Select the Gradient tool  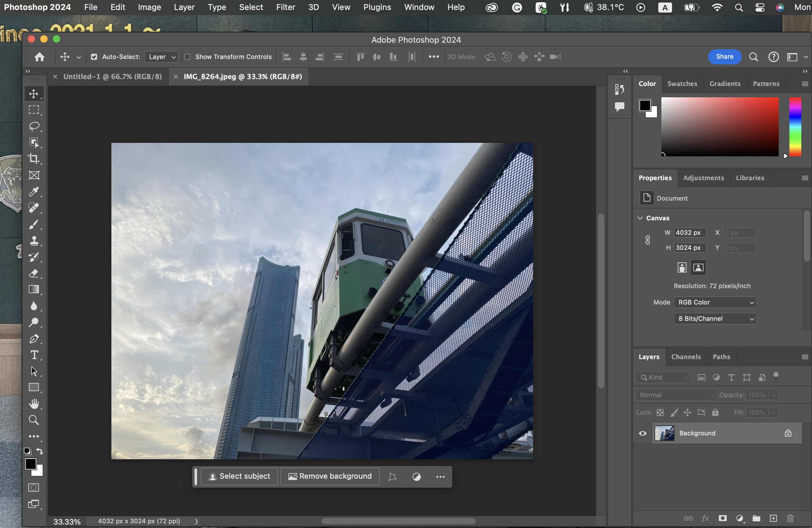34,289
